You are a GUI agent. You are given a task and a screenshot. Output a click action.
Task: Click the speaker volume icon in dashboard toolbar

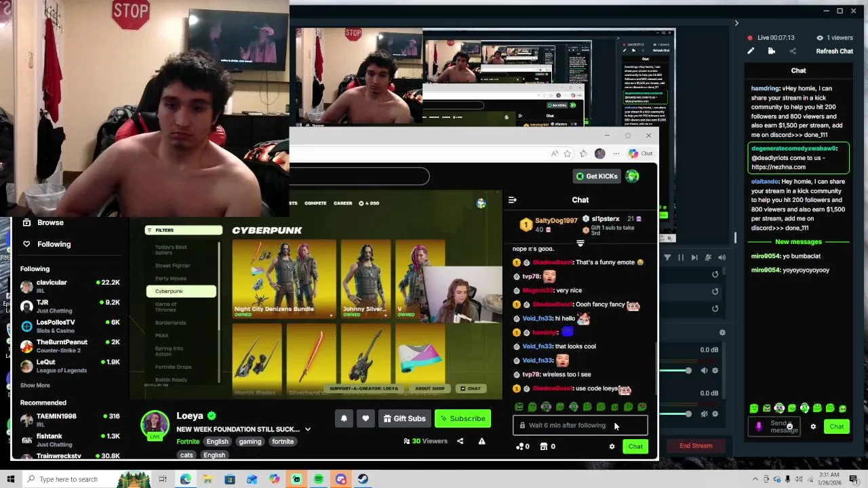[x=722, y=258]
